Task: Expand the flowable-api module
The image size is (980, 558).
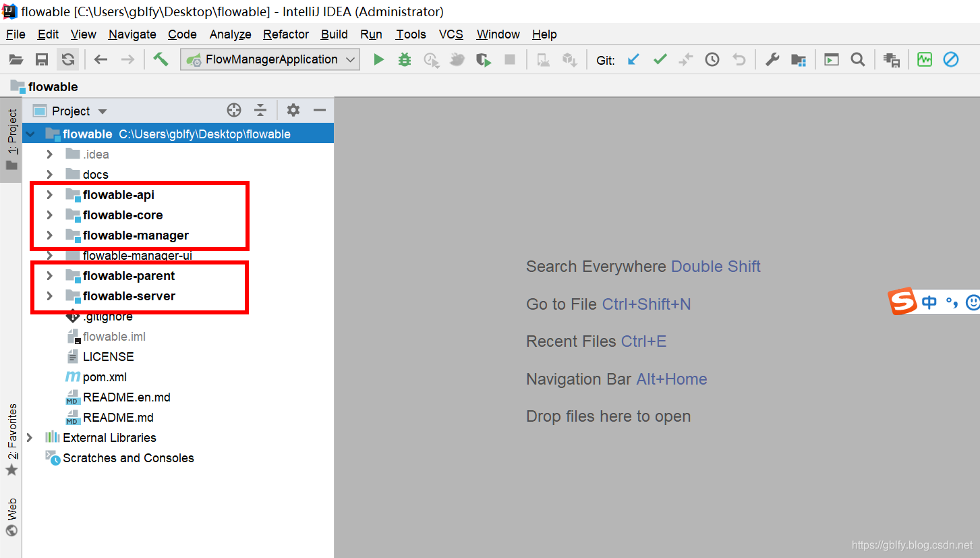Action: 49,195
